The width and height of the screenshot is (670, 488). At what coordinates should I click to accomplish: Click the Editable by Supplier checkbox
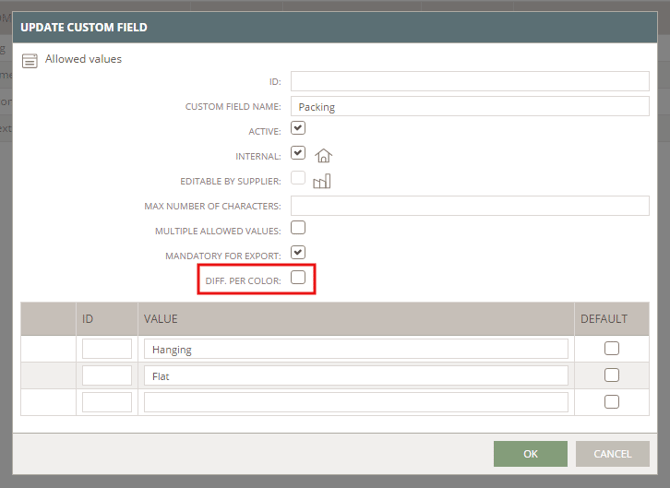tap(298, 179)
